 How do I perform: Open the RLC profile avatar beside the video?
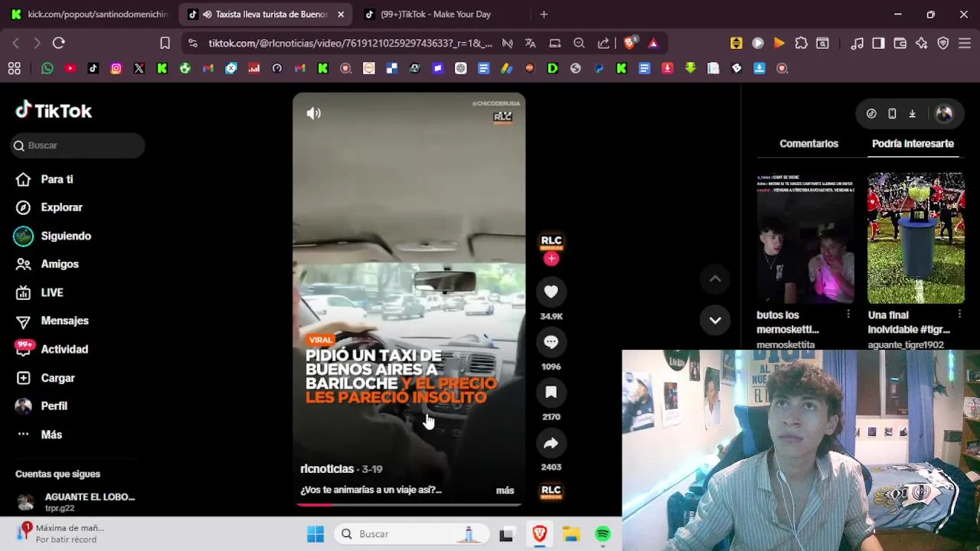click(551, 242)
